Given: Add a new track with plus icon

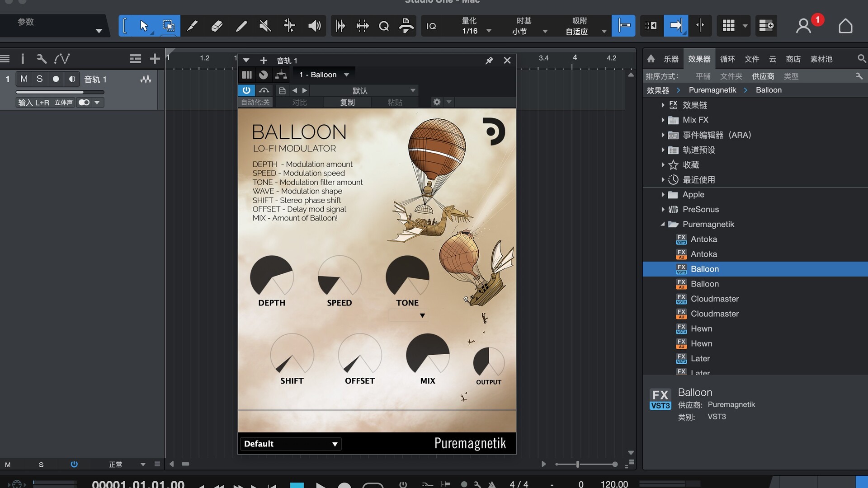Looking at the screenshot, I should (x=155, y=59).
